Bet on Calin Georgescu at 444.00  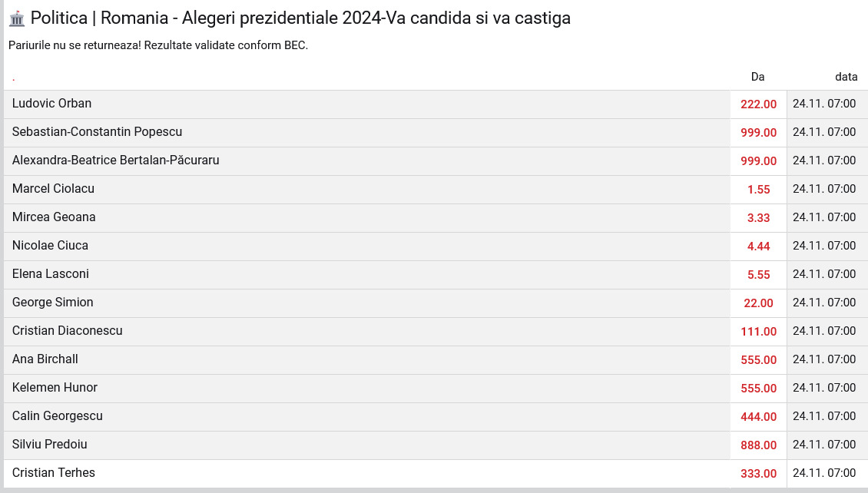click(x=758, y=417)
